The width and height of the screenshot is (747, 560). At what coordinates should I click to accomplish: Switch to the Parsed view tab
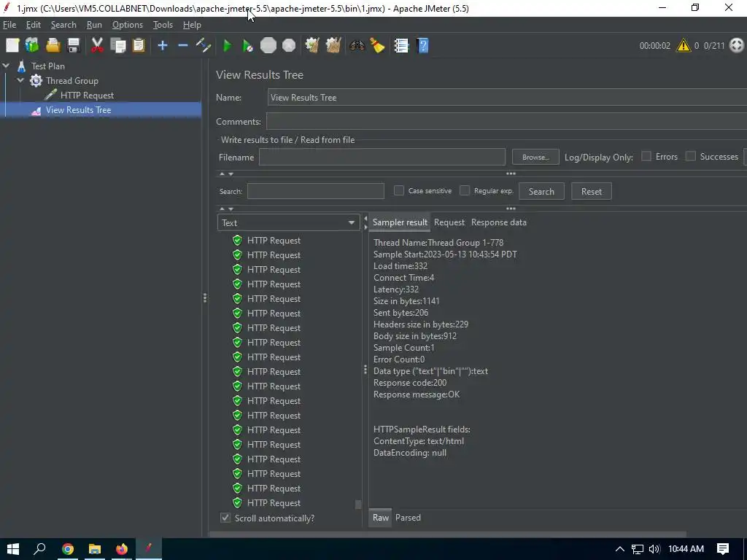(x=408, y=518)
